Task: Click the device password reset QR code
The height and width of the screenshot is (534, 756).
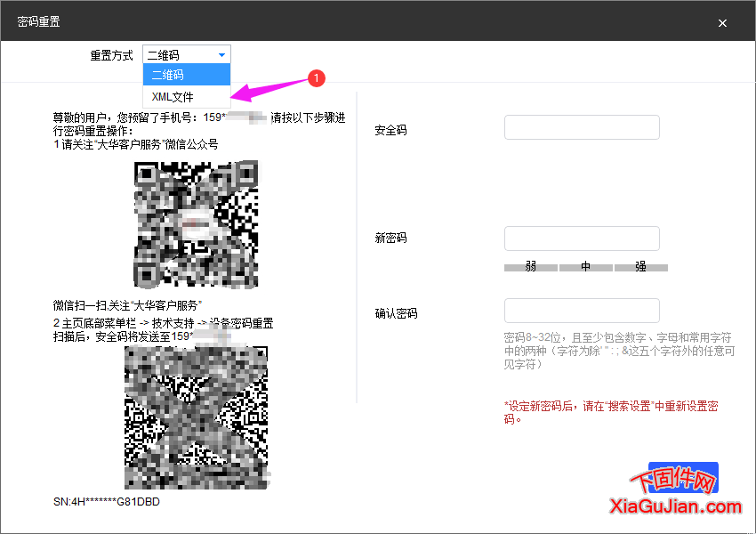Action: [x=196, y=417]
